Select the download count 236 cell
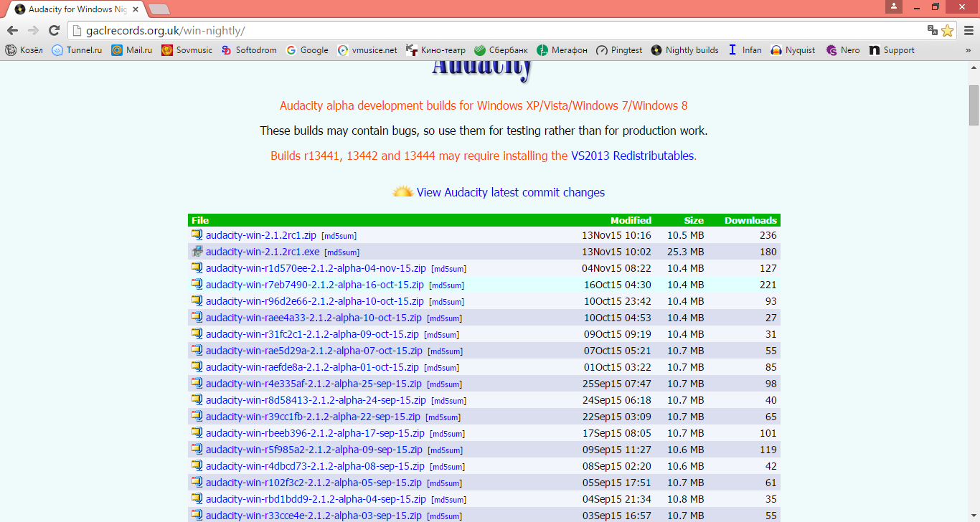The width and height of the screenshot is (980, 522). pyautogui.click(x=768, y=235)
